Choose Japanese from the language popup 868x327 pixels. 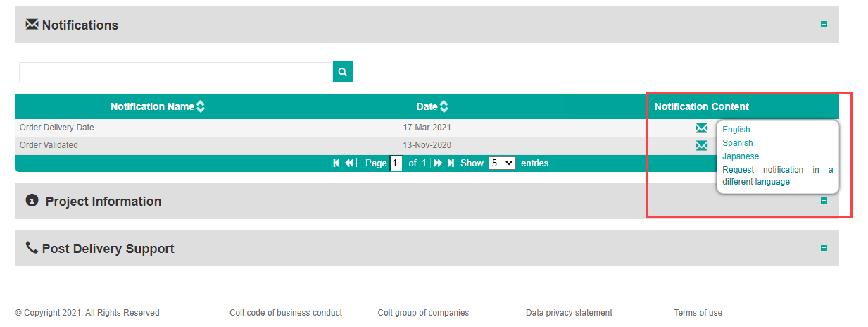pyautogui.click(x=741, y=156)
